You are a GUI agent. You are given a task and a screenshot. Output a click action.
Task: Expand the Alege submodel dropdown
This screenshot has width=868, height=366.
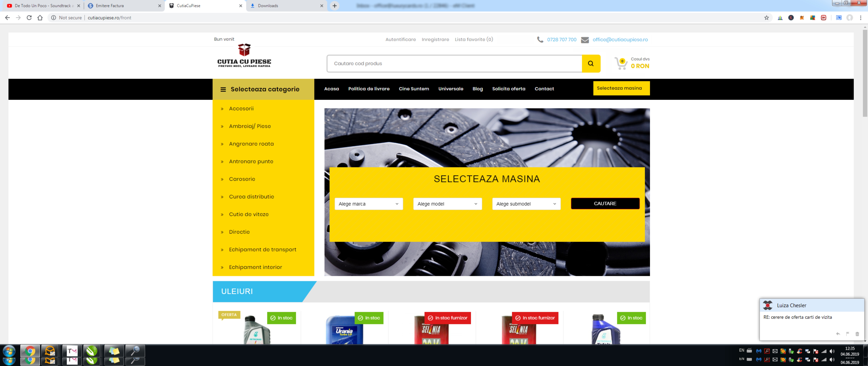[526, 204]
